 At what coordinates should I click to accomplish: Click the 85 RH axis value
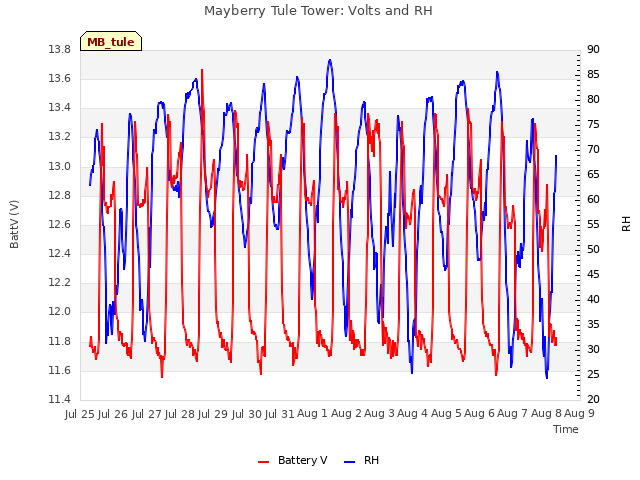[593, 75]
